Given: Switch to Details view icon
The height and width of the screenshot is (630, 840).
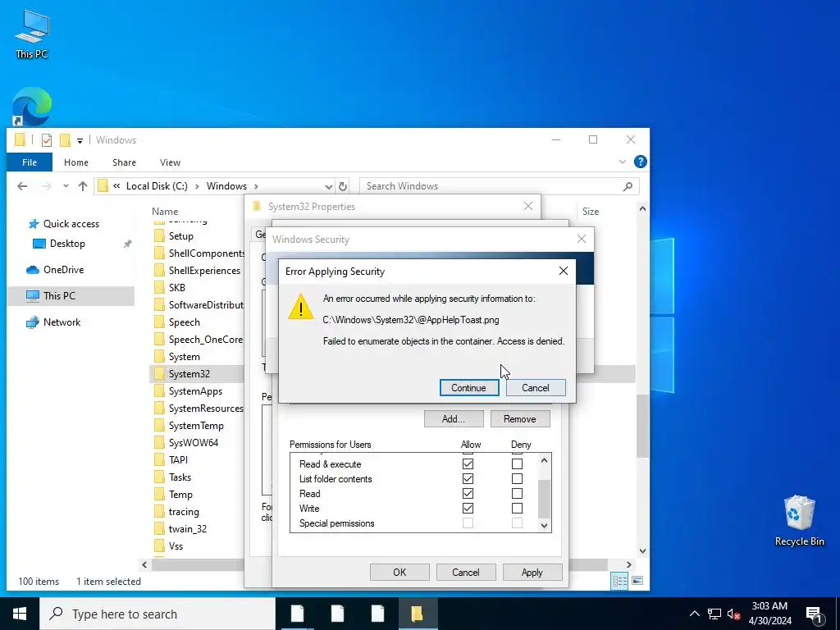Looking at the screenshot, I should pyautogui.click(x=620, y=581).
